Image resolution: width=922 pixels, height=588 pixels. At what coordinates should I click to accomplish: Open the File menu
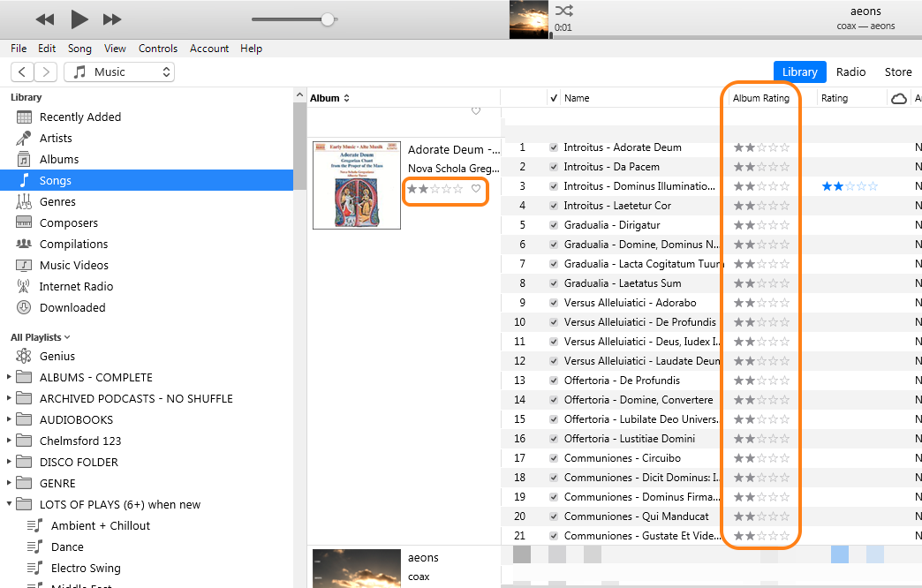(x=19, y=49)
